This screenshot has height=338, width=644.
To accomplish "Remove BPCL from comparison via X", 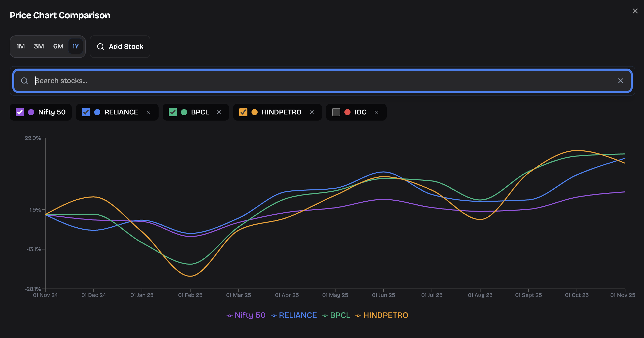I will [219, 112].
